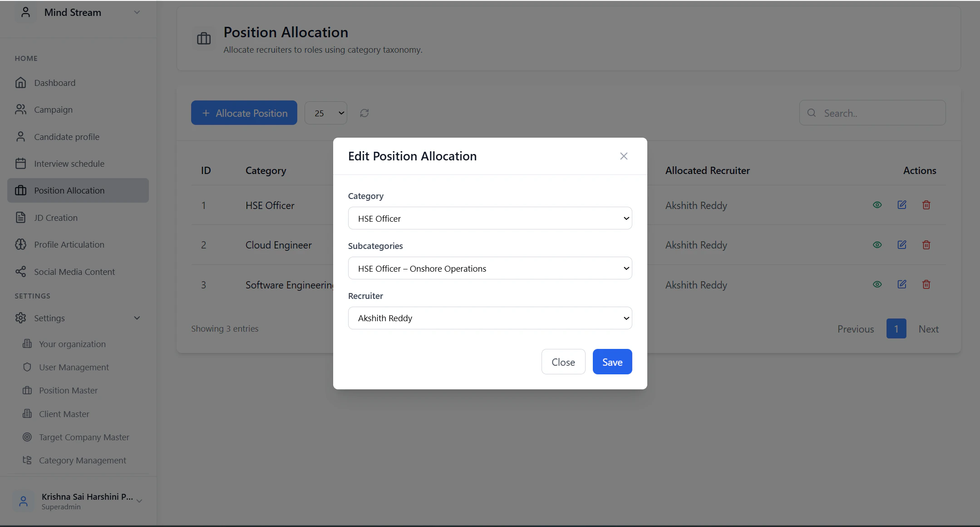
Task: Open Profile Articulation from sidebar
Action: pyautogui.click(x=69, y=244)
